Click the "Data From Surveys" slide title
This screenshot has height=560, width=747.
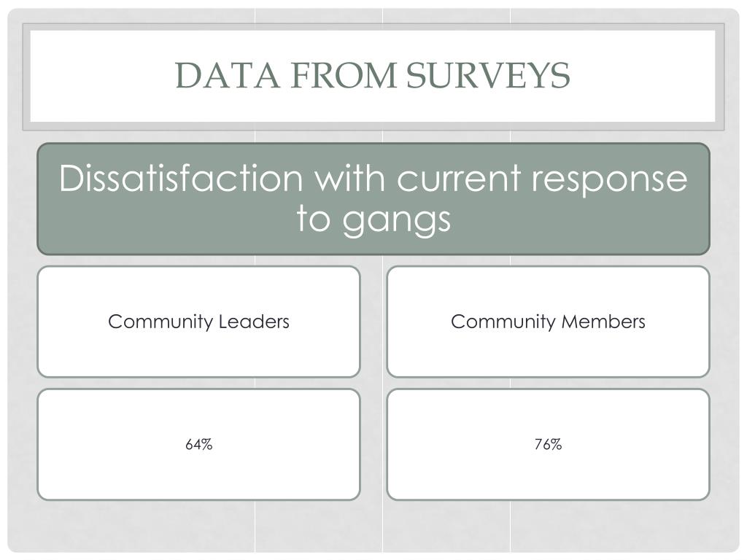(x=372, y=76)
